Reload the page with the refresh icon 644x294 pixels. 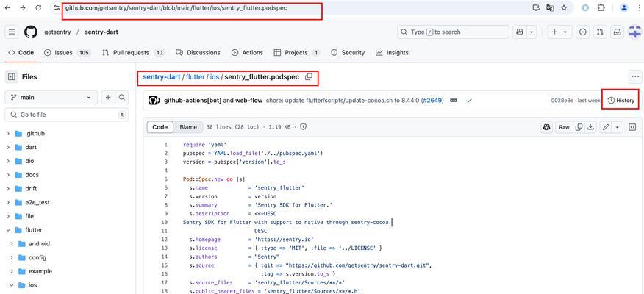click(38, 8)
